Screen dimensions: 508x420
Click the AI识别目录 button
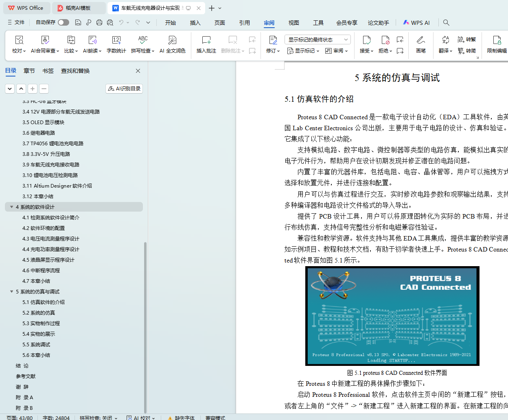(x=124, y=89)
